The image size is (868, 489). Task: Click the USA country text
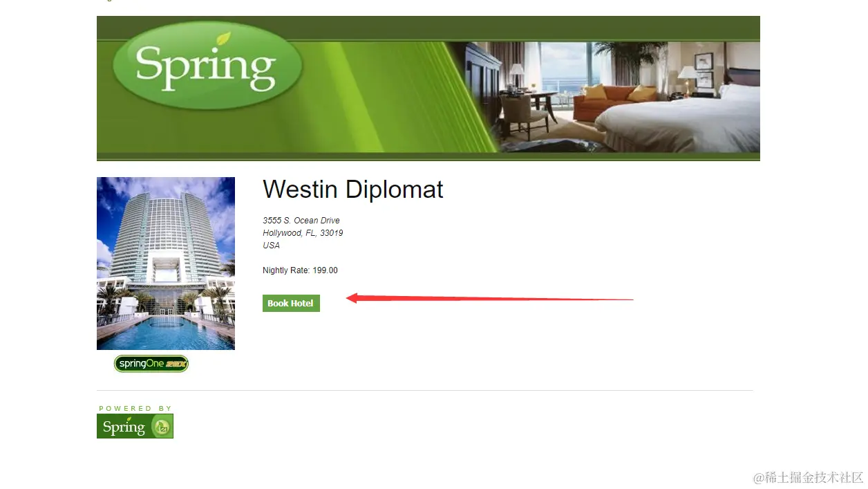[x=271, y=246]
